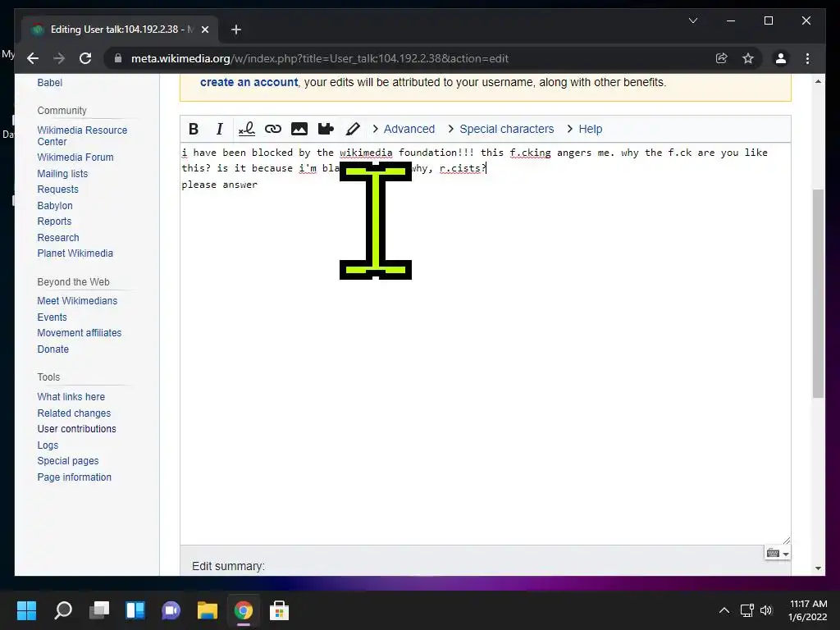Open the Windows Start menu
This screenshot has height=630, width=840.
[26, 609]
